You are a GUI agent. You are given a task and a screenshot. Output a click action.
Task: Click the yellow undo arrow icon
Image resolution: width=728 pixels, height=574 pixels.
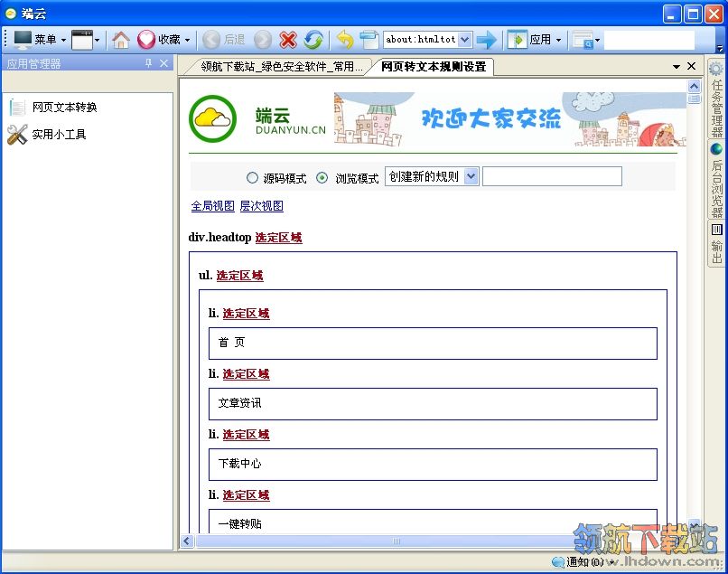[x=345, y=40]
